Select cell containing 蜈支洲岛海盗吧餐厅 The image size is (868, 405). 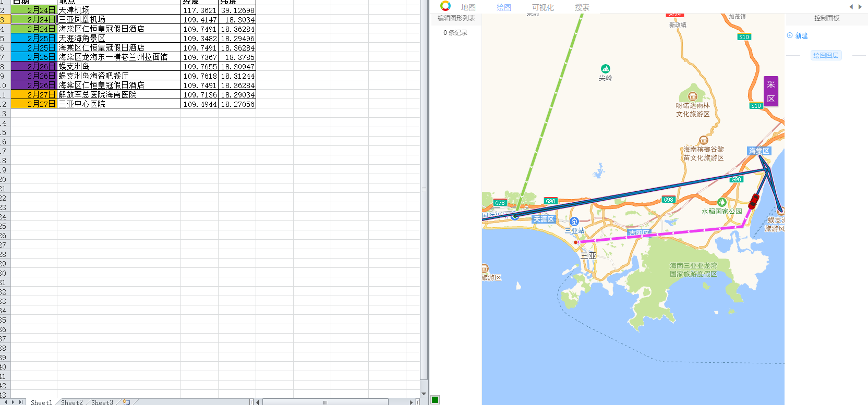click(119, 76)
